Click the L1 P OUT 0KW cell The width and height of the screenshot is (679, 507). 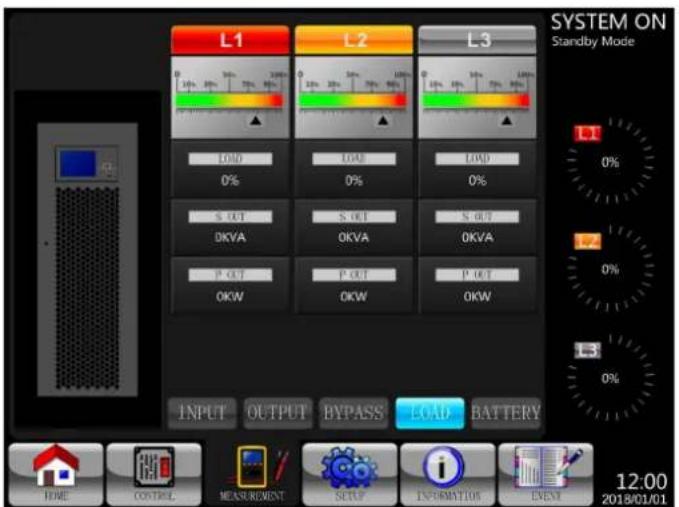[230, 285]
